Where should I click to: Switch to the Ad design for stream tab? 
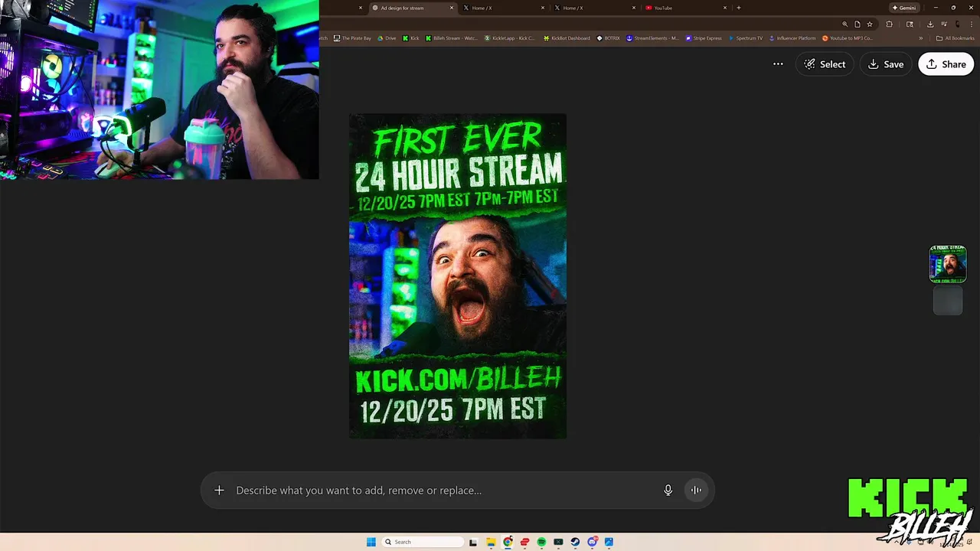pos(412,8)
